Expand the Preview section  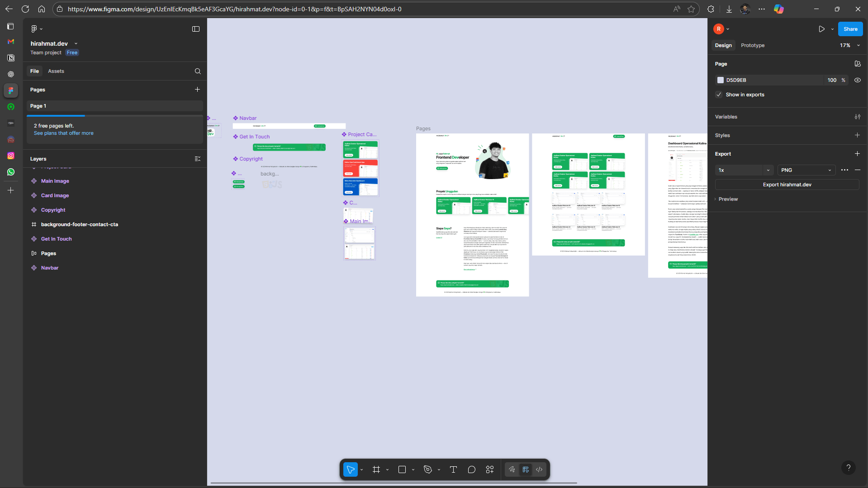728,199
